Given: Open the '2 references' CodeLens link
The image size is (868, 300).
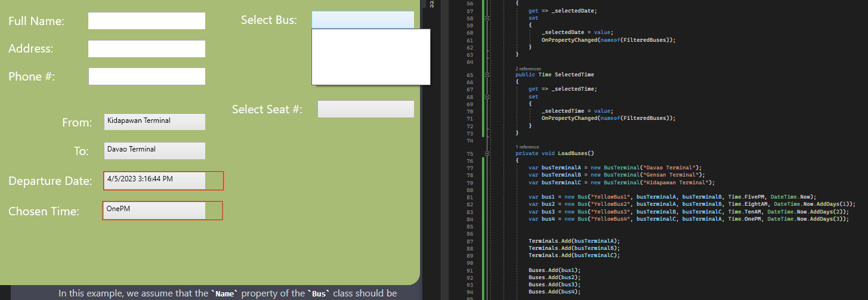Looking at the screenshot, I should 528,69.
